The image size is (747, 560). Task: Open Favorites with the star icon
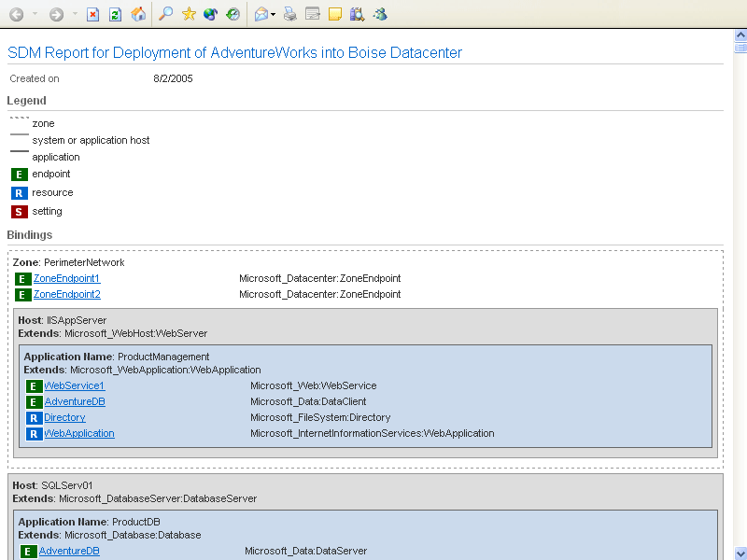pyautogui.click(x=189, y=14)
